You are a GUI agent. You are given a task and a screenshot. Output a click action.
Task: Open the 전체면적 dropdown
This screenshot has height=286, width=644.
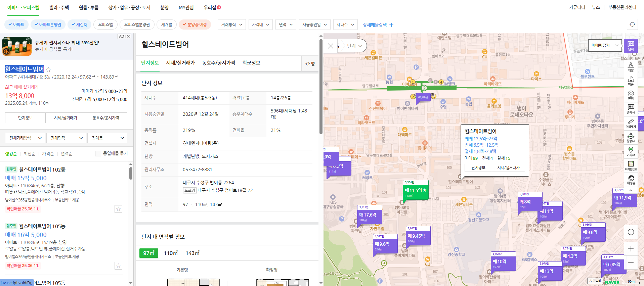point(66,138)
